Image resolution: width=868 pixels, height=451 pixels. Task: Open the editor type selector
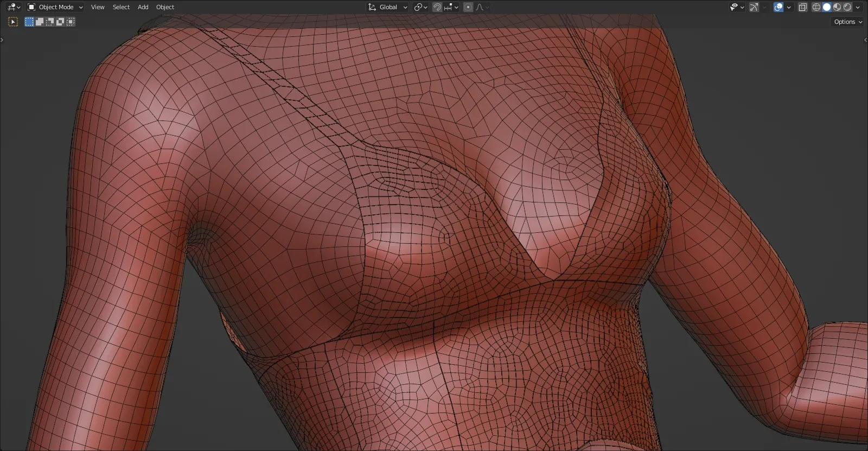(14, 7)
